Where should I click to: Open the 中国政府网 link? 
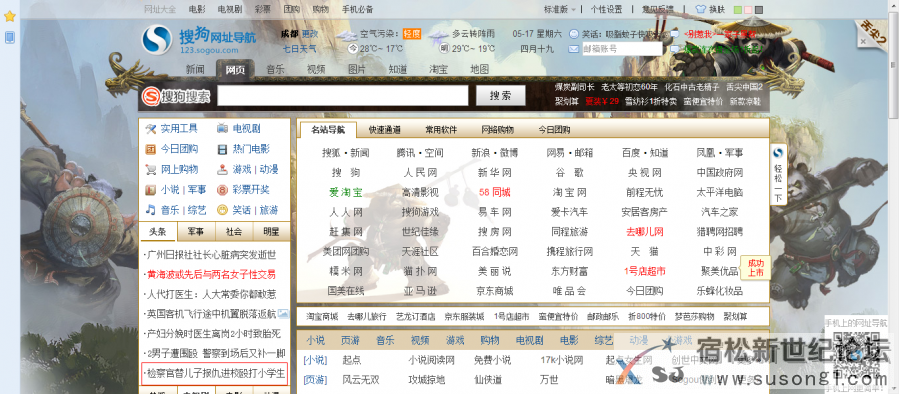pyautogui.click(x=720, y=172)
